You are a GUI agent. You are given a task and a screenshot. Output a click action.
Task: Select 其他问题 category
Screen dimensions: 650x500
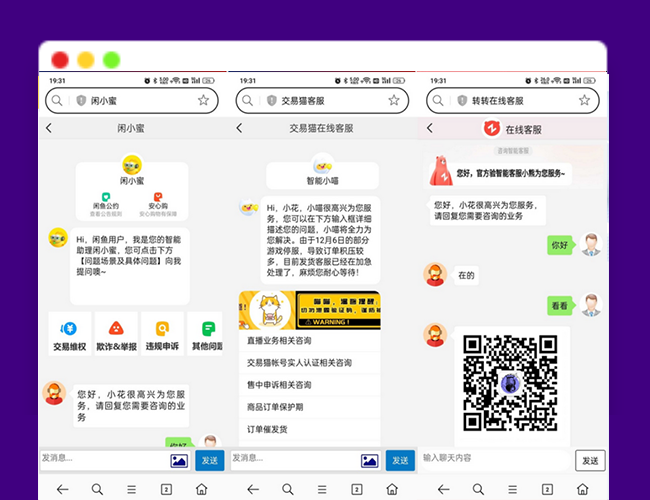(206, 334)
